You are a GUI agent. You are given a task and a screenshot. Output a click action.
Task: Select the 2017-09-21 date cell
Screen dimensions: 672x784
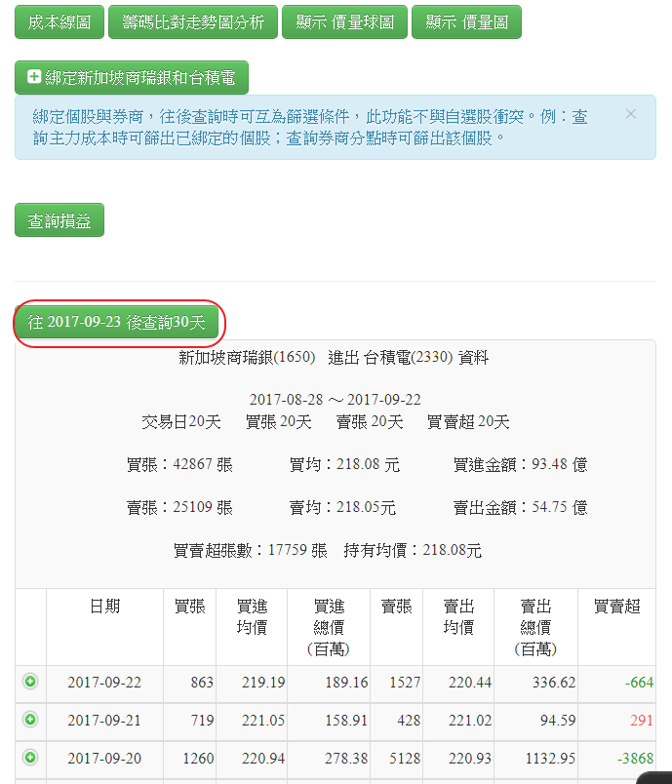pos(104,721)
